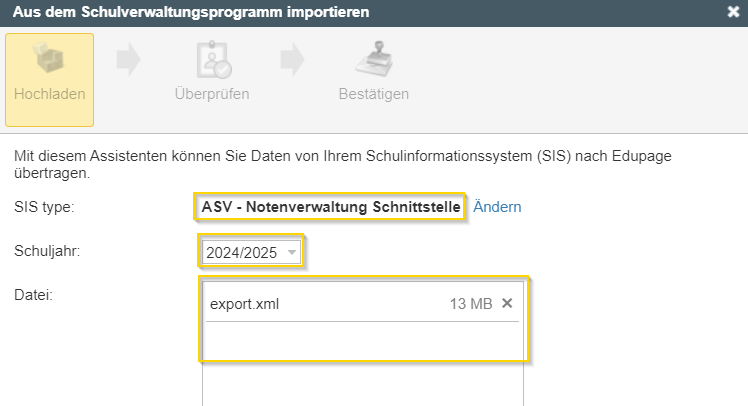Click the Hochladen box icon
This screenshot has height=406, width=748.
pyautogui.click(x=50, y=58)
